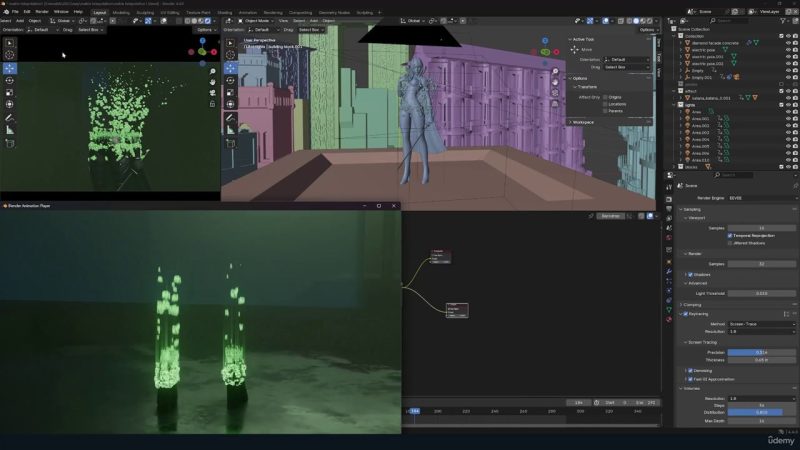Click the Annotate tool in right viewport

click(x=231, y=116)
